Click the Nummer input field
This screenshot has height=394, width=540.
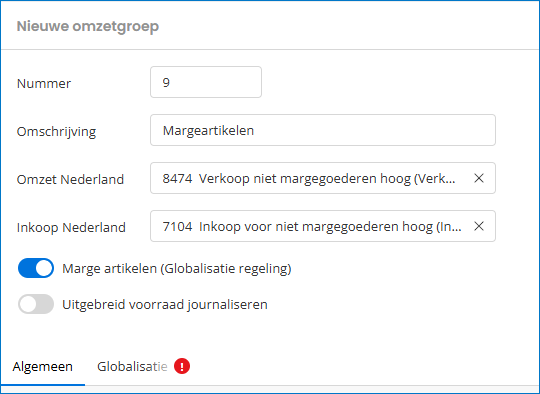pyautogui.click(x=206, y=82)
